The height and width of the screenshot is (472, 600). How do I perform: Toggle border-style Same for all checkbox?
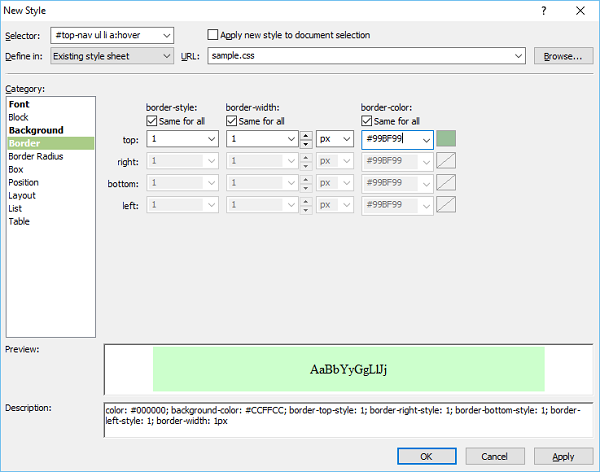[152, 122]
